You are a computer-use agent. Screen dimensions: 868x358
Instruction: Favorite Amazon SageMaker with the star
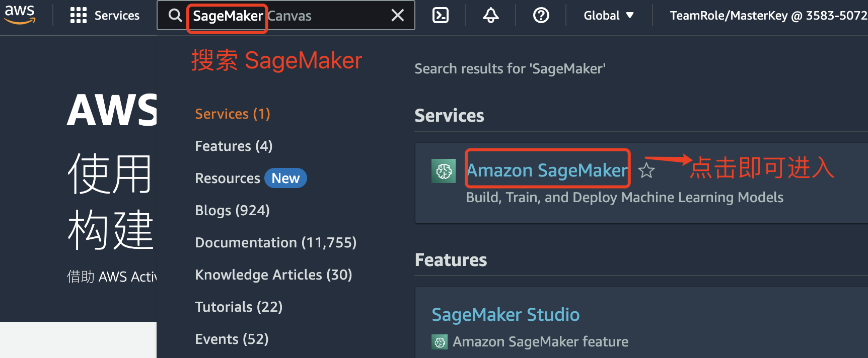click(646, 171)
